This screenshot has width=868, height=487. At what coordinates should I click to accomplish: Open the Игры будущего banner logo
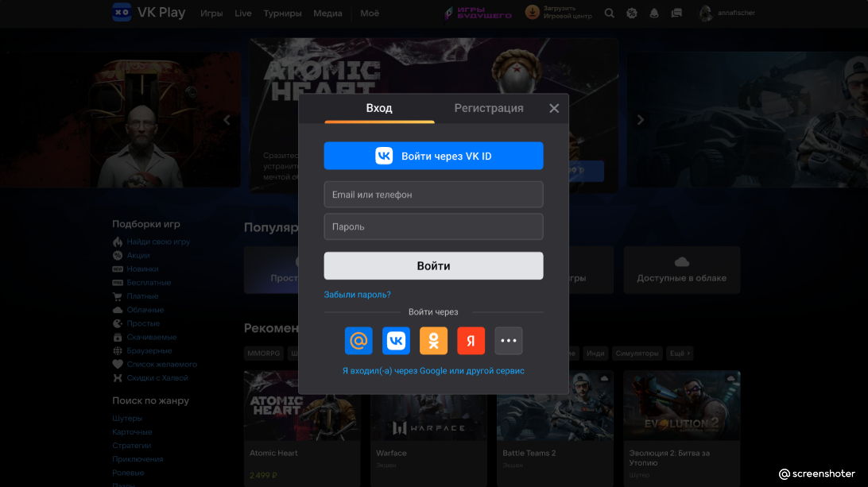click(x=479, y=13)
